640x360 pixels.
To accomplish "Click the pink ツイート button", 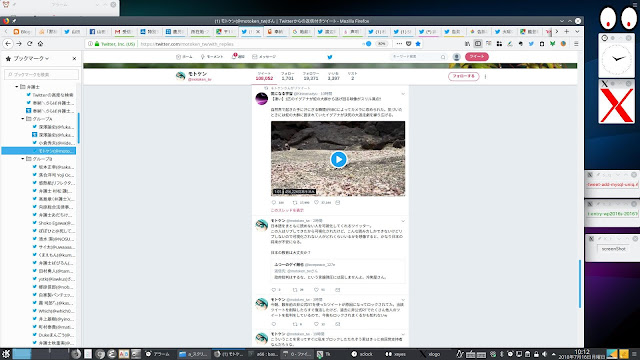I will click(477, 57).
